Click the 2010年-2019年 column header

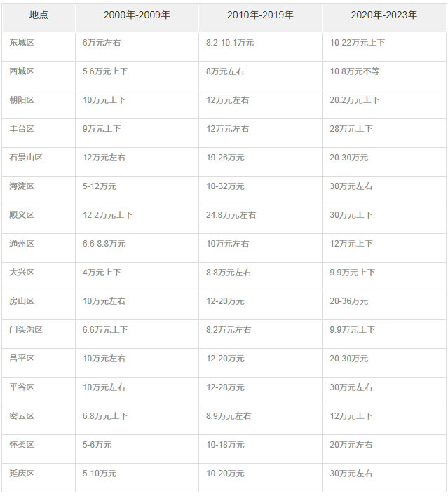(x=260, y=15)
